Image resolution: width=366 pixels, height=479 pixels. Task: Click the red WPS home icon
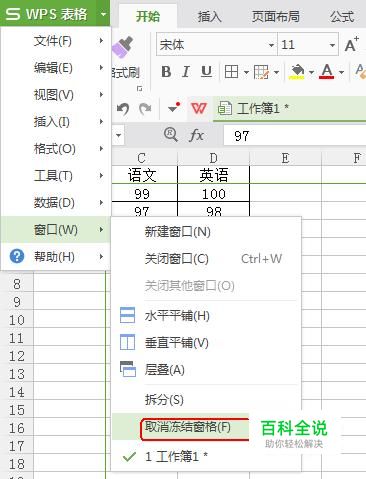199,108
